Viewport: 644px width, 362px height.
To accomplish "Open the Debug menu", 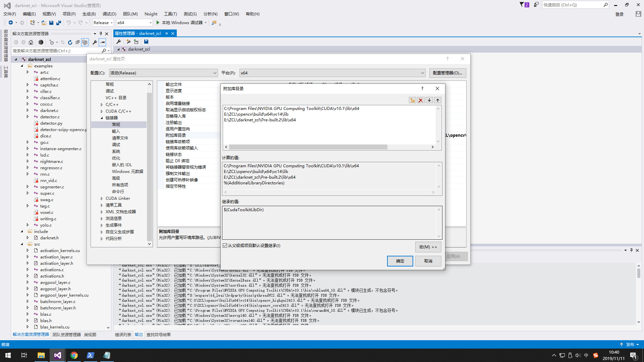I will pyautogui.click(x=109, y=14).
